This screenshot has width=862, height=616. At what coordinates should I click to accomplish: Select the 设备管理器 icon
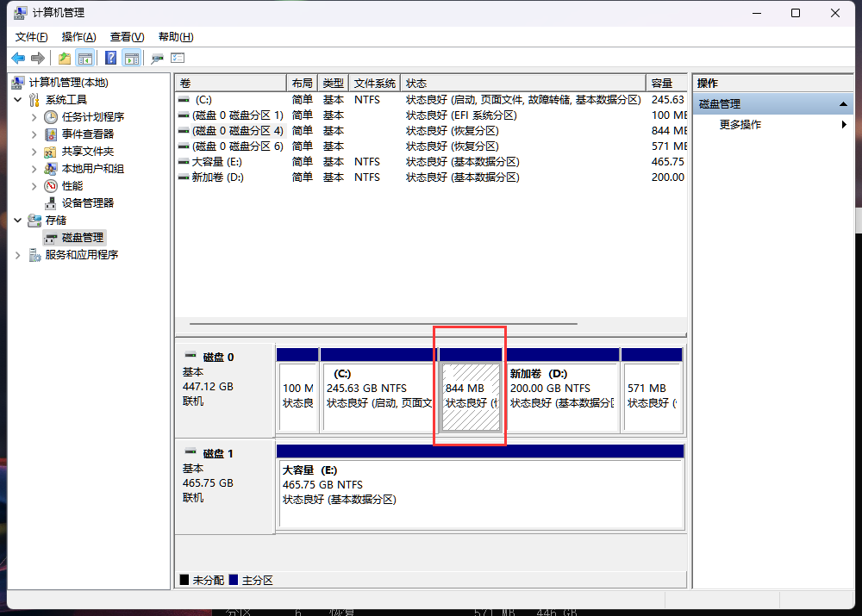pyautogui.click(x=51, y=202)
